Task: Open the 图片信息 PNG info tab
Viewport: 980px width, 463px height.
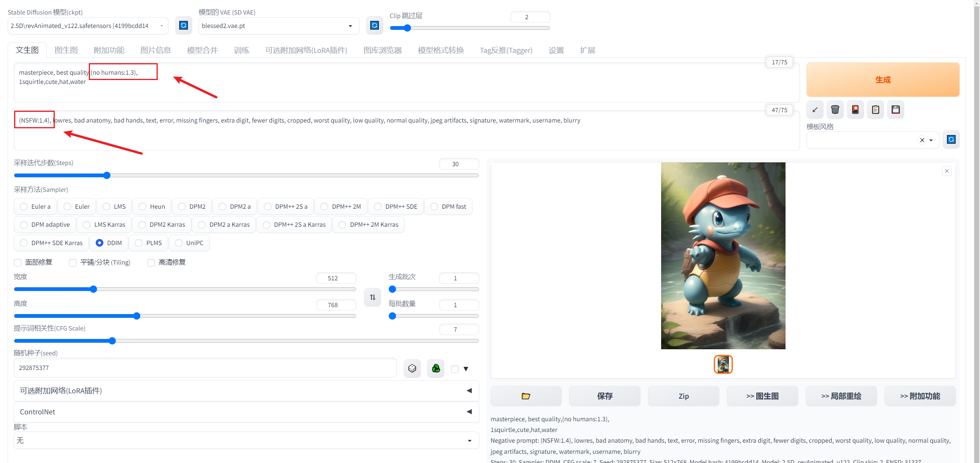Action: [x=156, y=50]
